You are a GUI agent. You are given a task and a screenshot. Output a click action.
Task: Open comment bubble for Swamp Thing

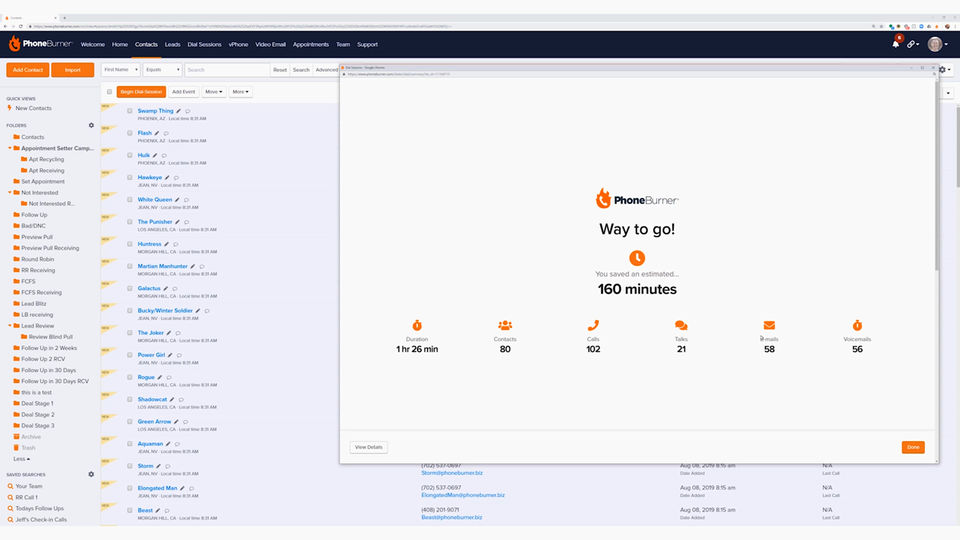[187, 111]
